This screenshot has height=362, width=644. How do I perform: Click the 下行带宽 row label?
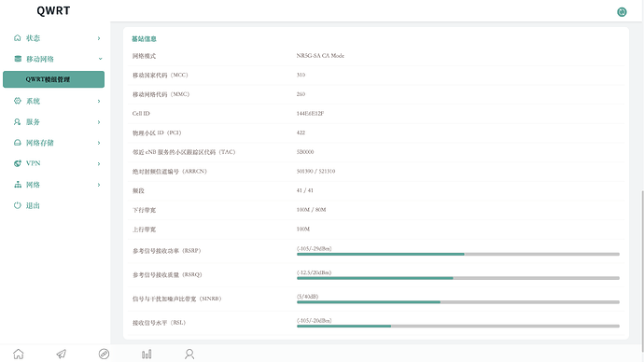coord(144,210)
